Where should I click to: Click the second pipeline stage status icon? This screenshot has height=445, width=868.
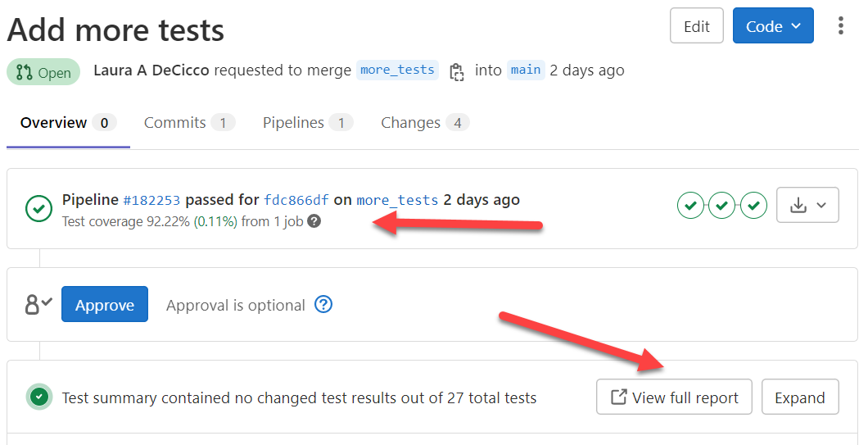tap(721, 205)
